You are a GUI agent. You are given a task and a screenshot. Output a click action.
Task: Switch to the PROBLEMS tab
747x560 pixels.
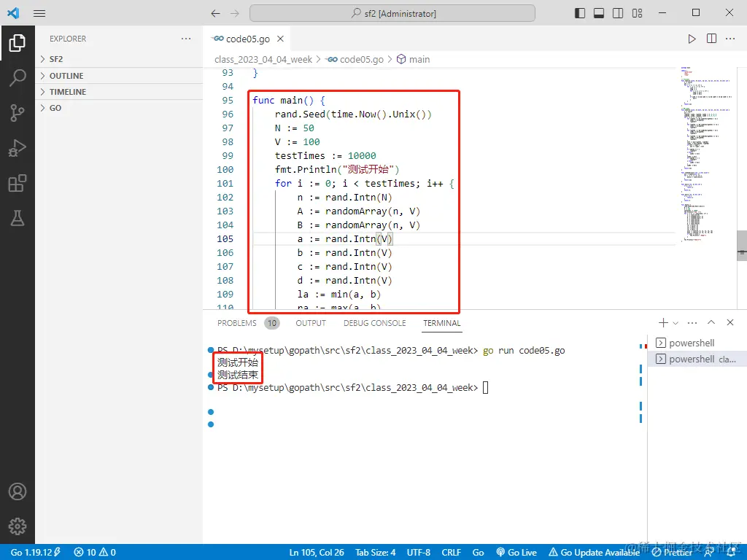pyautogui.click(x=248, y=323)
